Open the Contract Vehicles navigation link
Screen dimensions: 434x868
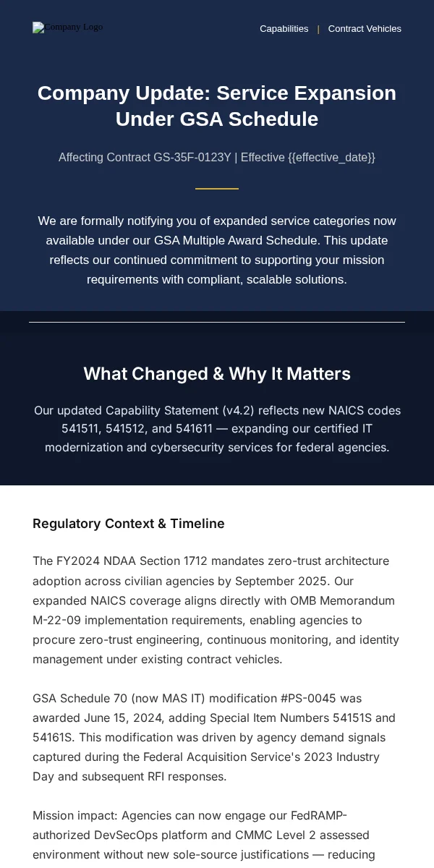coord(365,29)
